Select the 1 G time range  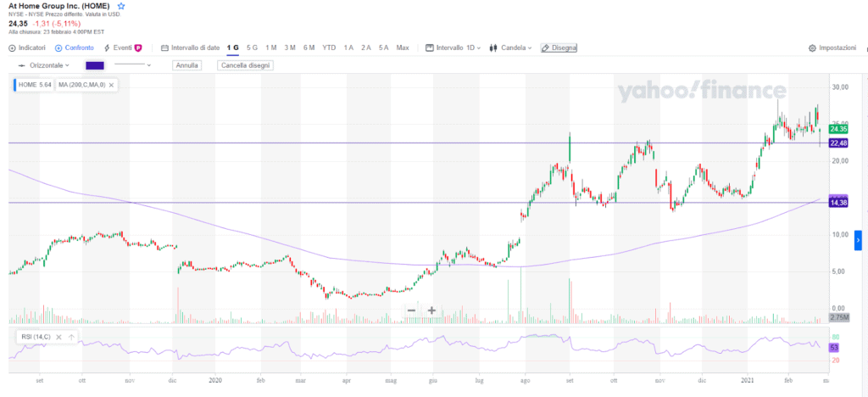tap(232, 48)
